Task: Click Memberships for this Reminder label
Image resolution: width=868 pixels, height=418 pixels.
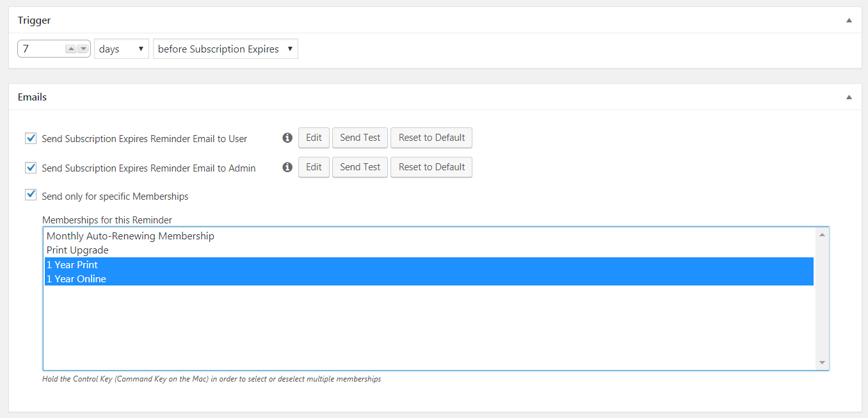Action: tap(107, 220)
